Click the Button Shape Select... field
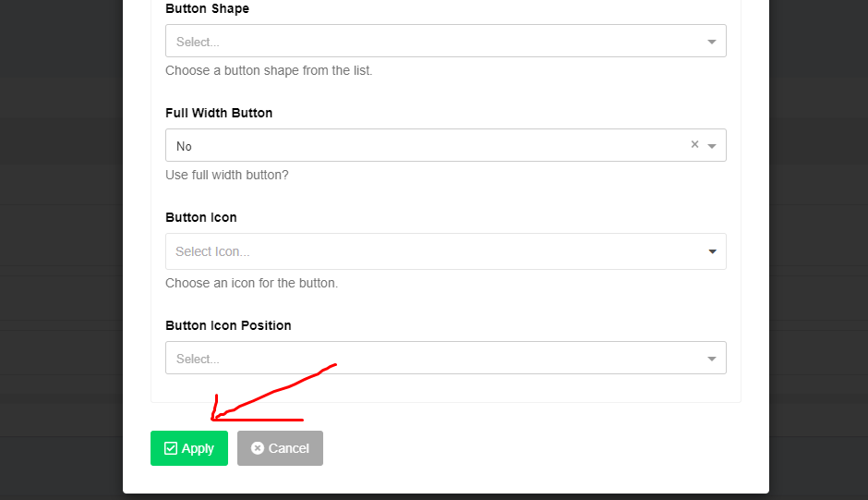Screen dimensions: 868x500 point(446,41)
